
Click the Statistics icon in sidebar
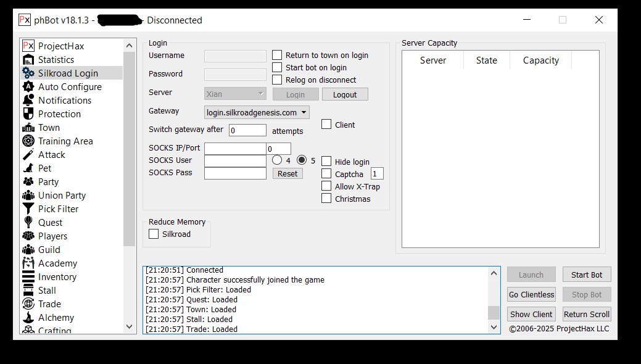point(28,60)
